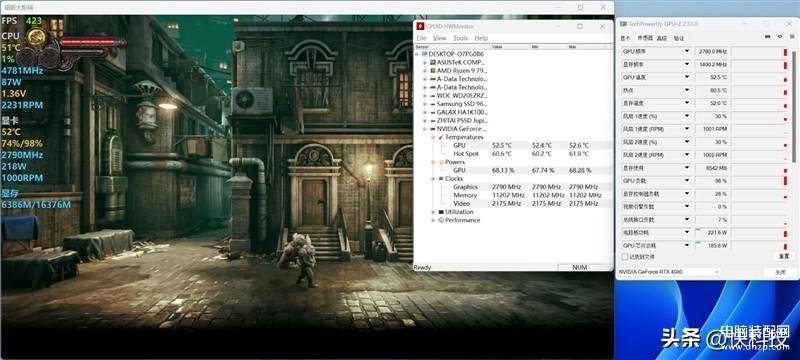The width and height of the screenshot is (800, 360).
Task: Enable the log to file checkbox
Action: (x=625, y=256)
